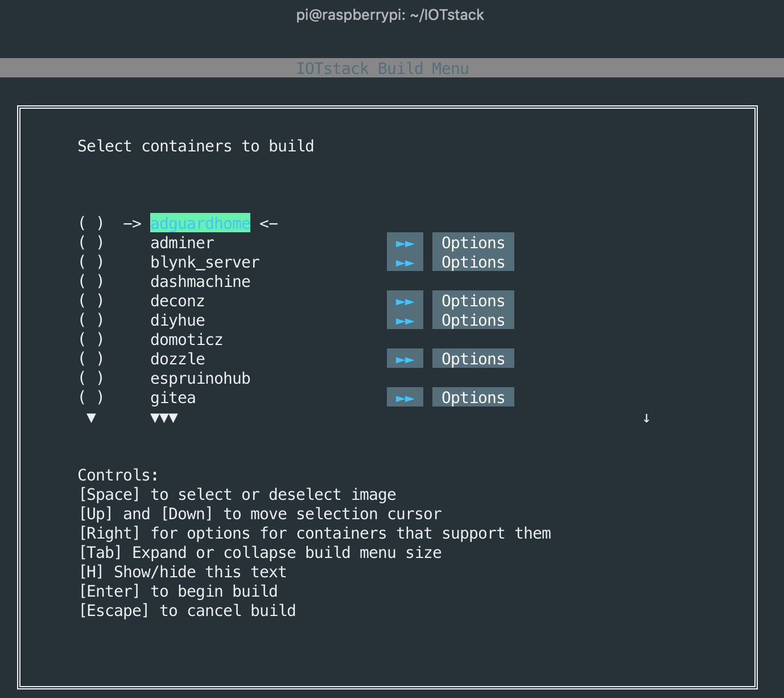Viewport: 784px width, 698px height.
Task: Click the single down-triangle under the checkboxes
Action: pyautogui.click(x=91, y=418)
